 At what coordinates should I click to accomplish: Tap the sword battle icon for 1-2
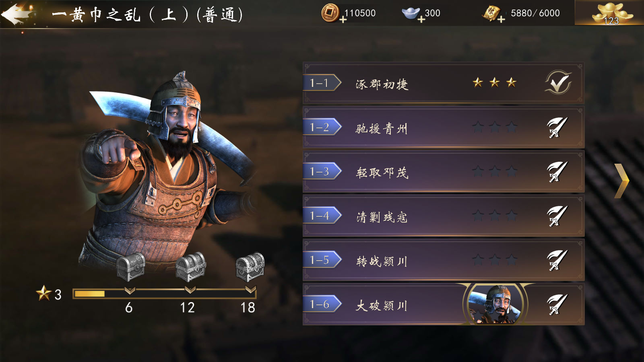557,128
